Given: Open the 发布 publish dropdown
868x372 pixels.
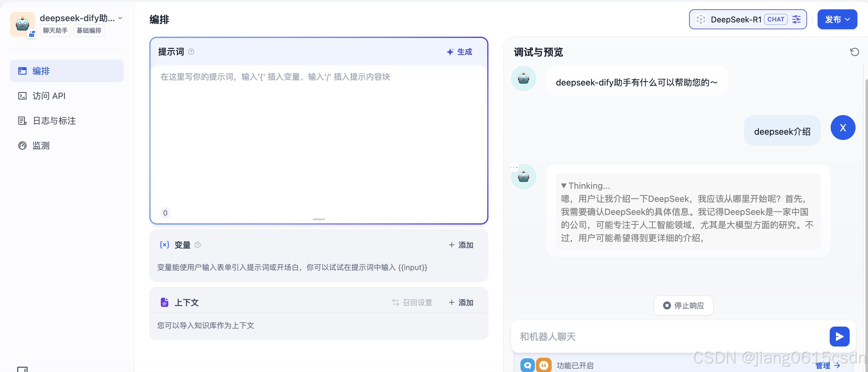Looking at the screenshot, I should tap(837, 20).
